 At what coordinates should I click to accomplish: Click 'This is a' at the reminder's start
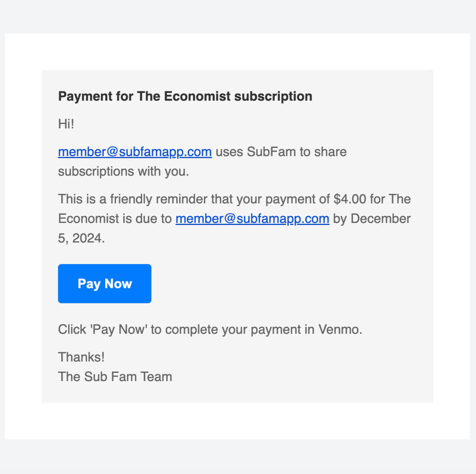(x=78, y=199)
